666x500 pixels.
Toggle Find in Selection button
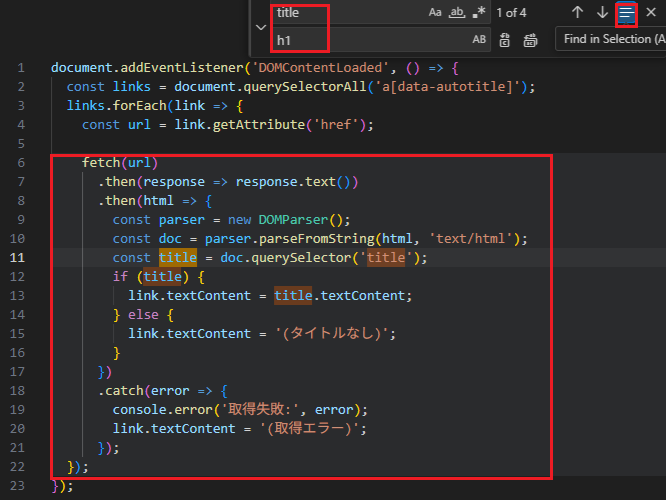(x=626, y=13)
